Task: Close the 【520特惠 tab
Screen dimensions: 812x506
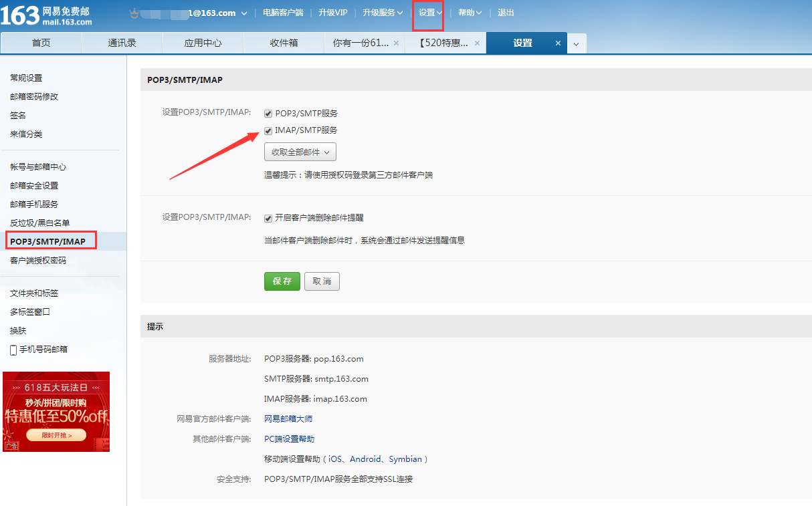Action: point(476,42)
